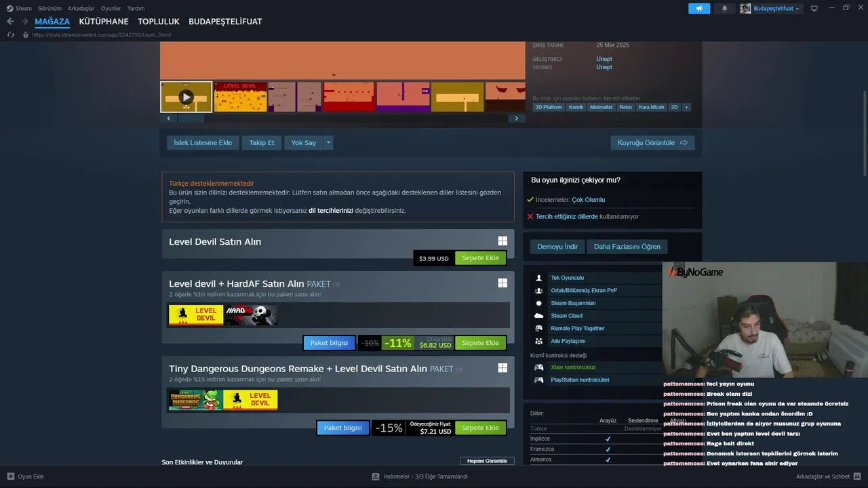Screen dimensions: 868x488
Task: Click the thumbnail strip right arrow
Action: pos(516,118)
